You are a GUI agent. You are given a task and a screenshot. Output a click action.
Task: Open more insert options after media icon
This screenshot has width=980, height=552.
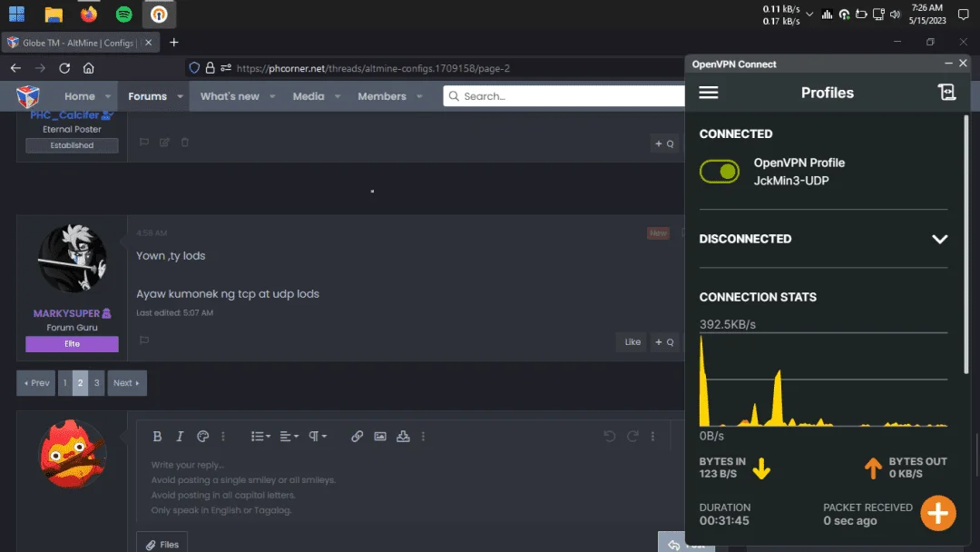coord(423,437)
